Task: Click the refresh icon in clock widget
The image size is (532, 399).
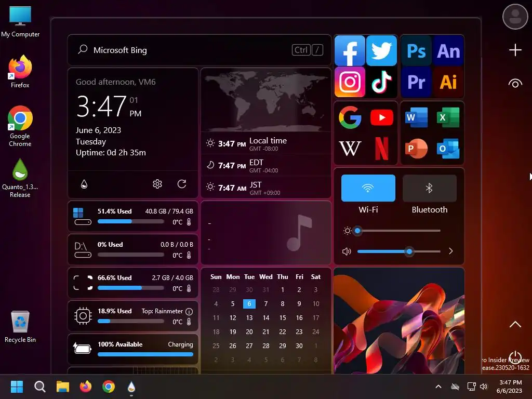Action: click(182, 184)
